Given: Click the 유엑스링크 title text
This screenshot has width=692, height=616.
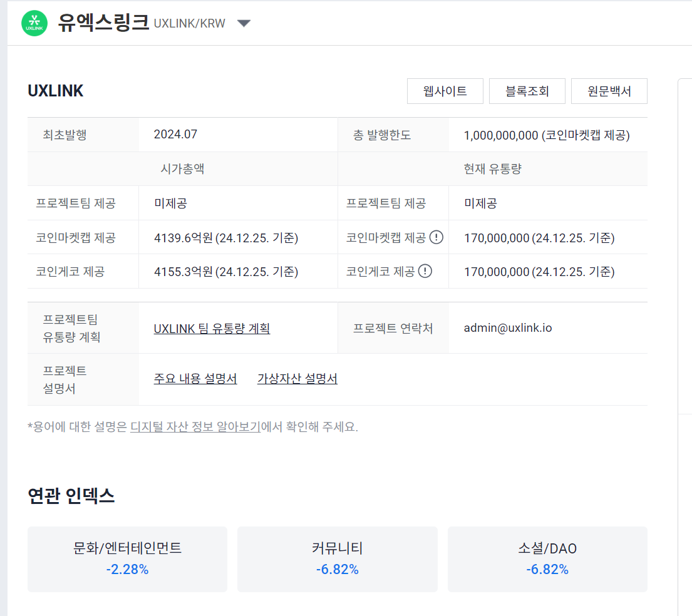Looking at the screenshot, I should coord(103,23).
